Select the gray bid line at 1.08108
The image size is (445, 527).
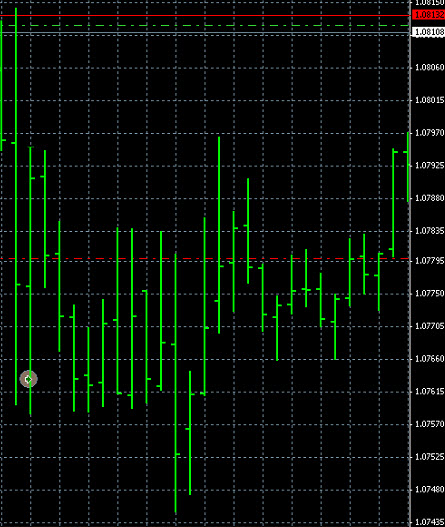pos(205,33)
